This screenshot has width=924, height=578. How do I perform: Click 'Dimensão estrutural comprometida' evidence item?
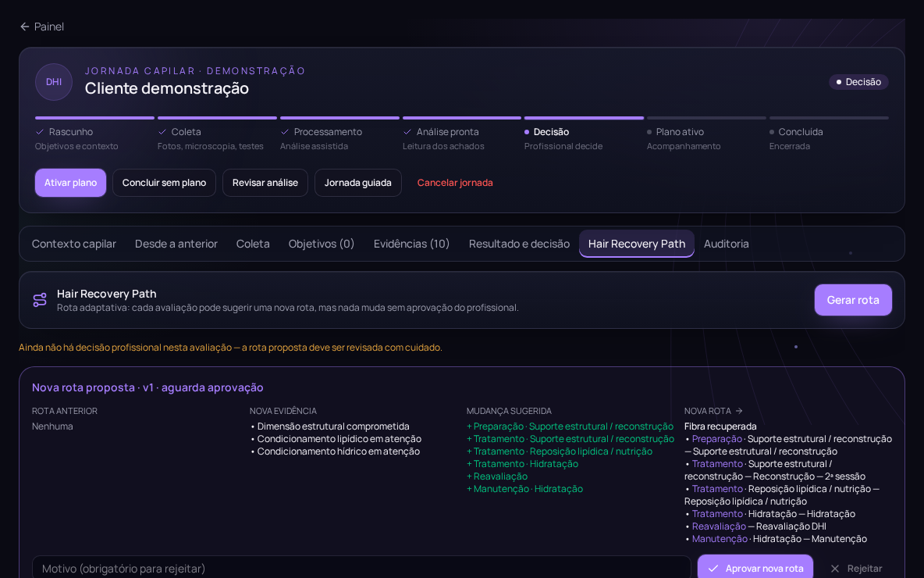(x=330, y=426)
